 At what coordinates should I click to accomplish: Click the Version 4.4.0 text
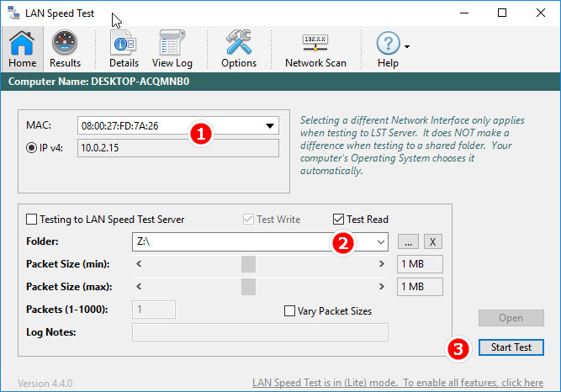click(x=45, y=384)
